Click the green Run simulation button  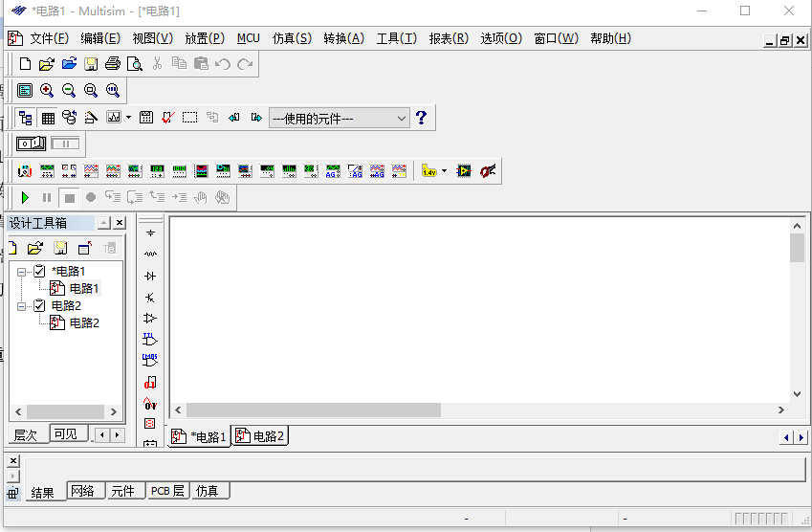click(26, 198)
